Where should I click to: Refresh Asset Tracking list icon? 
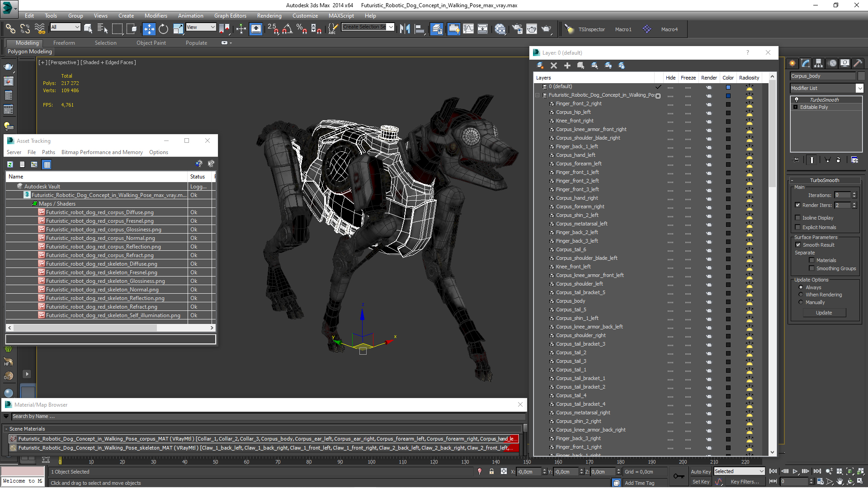tap(10, 164)
